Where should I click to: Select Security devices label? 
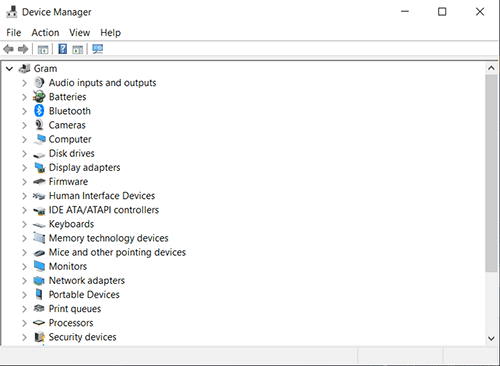(82, 337)
